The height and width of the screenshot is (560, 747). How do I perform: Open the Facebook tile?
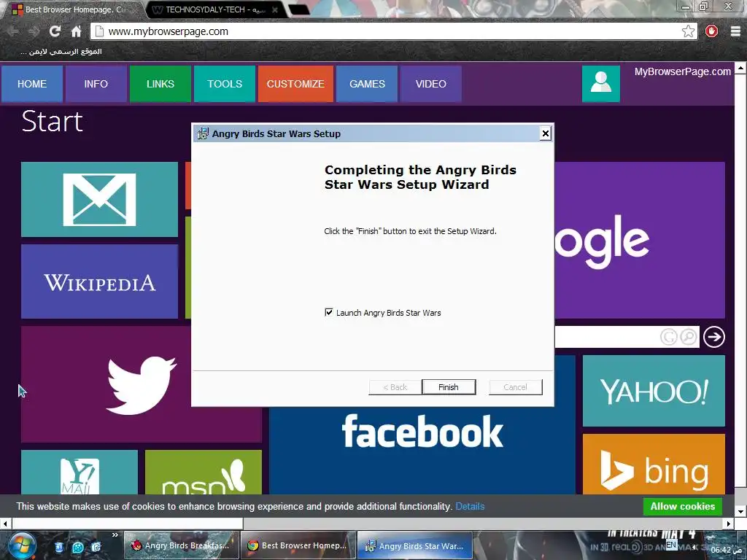[x=422, y=450]
